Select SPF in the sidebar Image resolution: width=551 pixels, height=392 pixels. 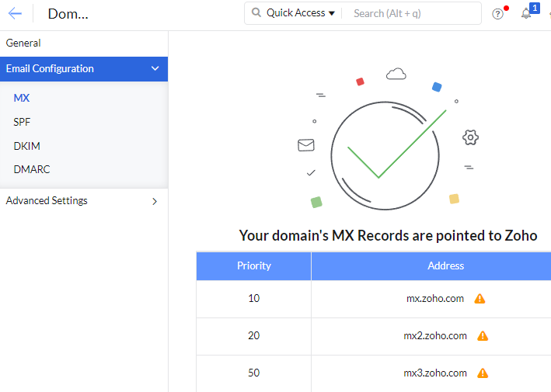coord(22,122)
